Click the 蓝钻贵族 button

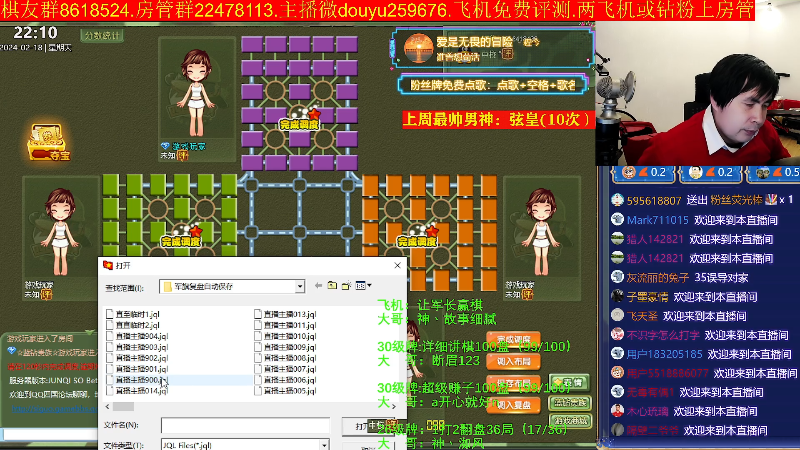570,403
